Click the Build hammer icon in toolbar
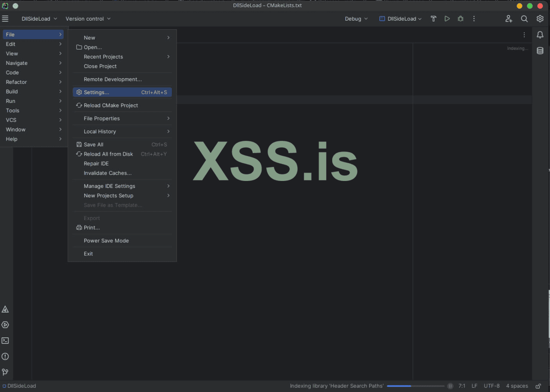550x392 pixels. [x=434, y=19]
